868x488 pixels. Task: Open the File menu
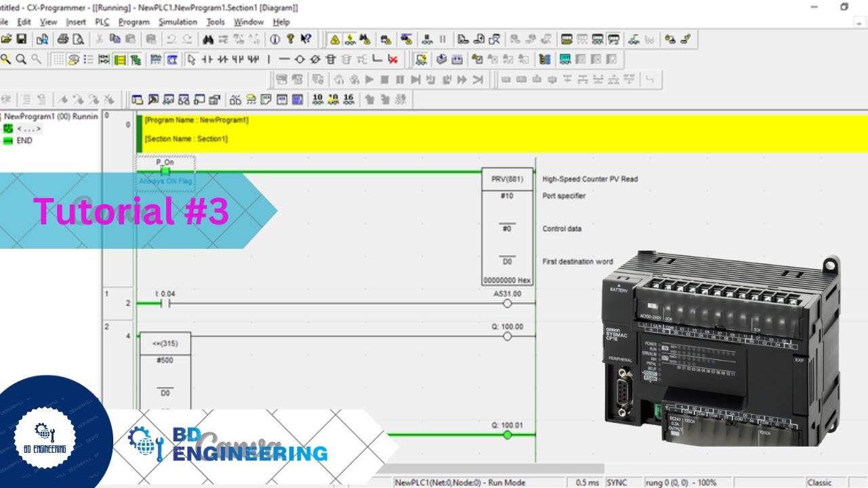tap(3, 22)
